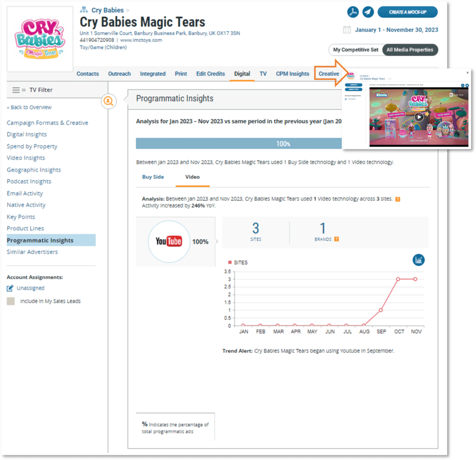
Task: Select the Digital tab
Action: click(x=242, y=74)
